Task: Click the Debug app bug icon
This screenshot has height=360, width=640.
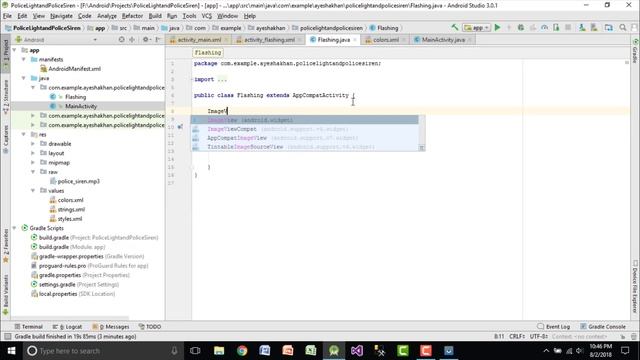Action: [x=521, y=27]
